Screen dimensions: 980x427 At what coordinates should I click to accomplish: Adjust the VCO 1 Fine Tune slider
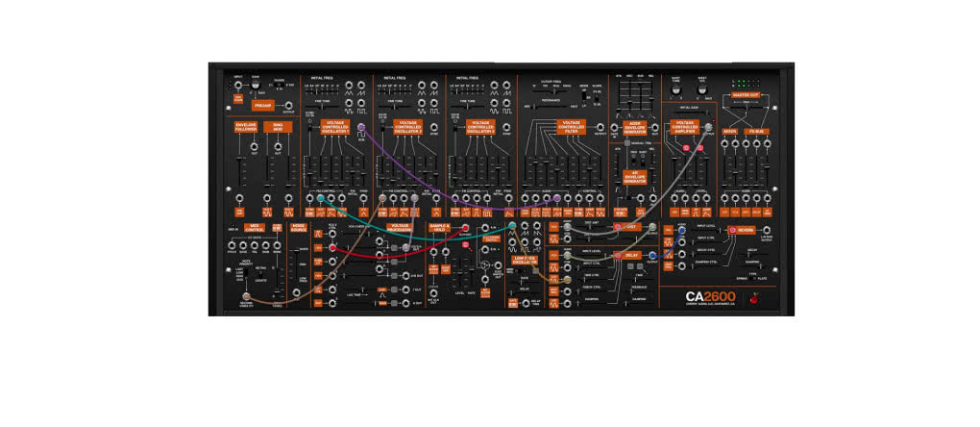pos(322,107)
